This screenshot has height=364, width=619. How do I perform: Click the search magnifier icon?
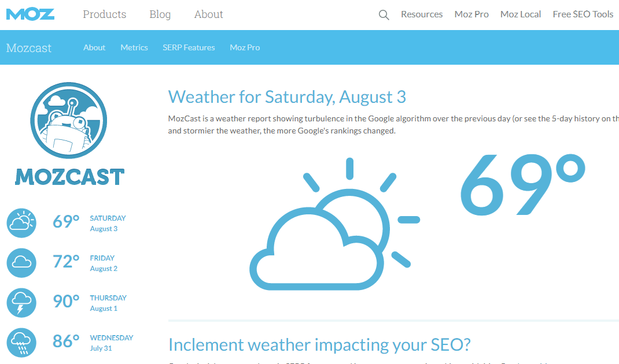pos(384,15)
